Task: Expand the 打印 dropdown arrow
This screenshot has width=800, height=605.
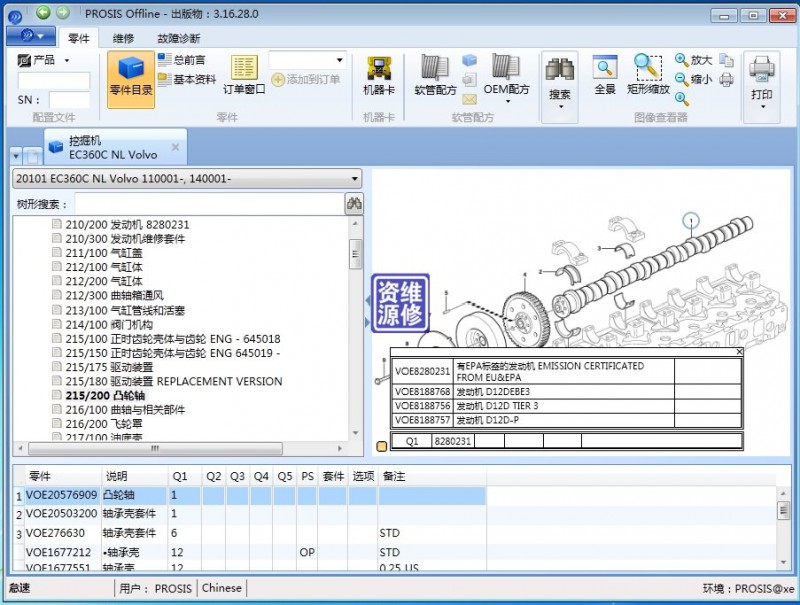Action: [x=763, y=107]
